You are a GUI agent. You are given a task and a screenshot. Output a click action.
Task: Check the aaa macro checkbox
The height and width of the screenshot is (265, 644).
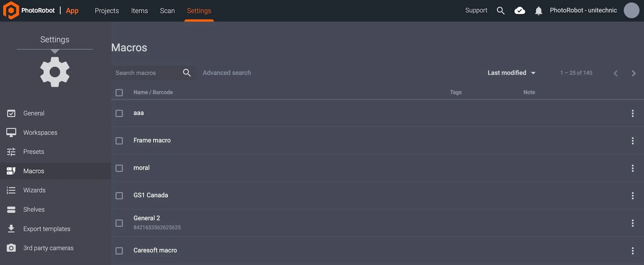tap(119, 113)
